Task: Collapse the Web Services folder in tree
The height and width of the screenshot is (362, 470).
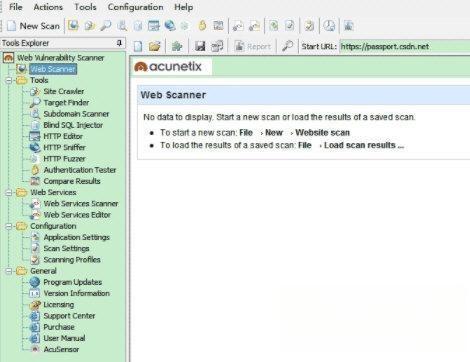Action: point(9,193)
